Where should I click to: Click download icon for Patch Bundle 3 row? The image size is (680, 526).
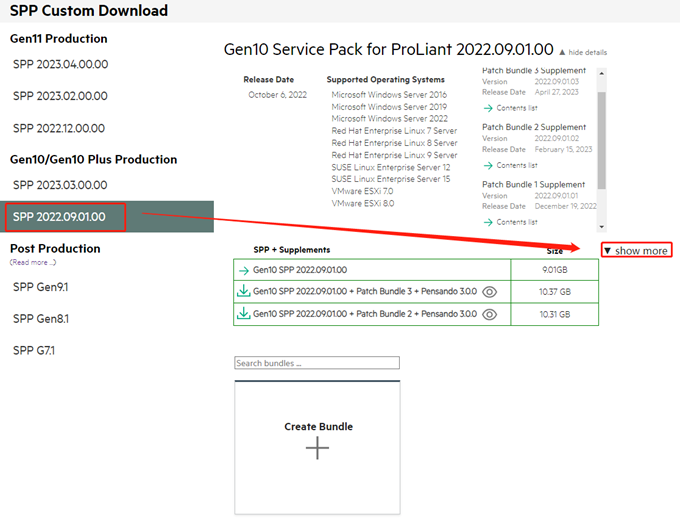(243, 292)
